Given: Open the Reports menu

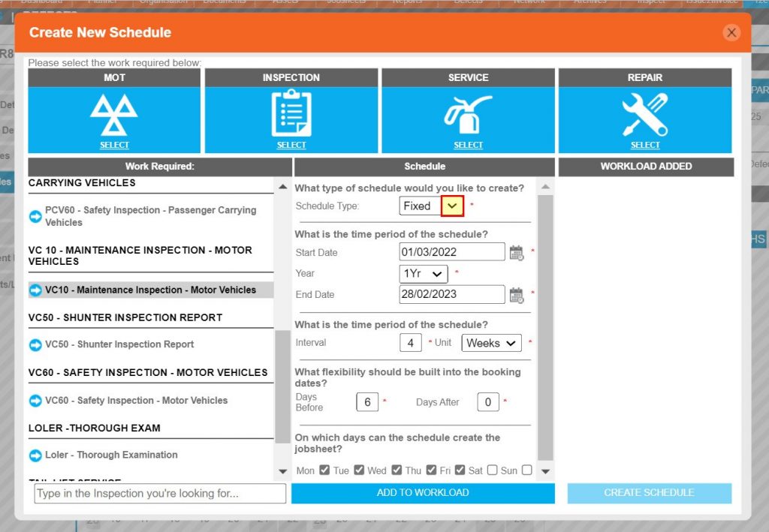Looking at the screenshot, I should pyautogui.click(x=406, y=2).
